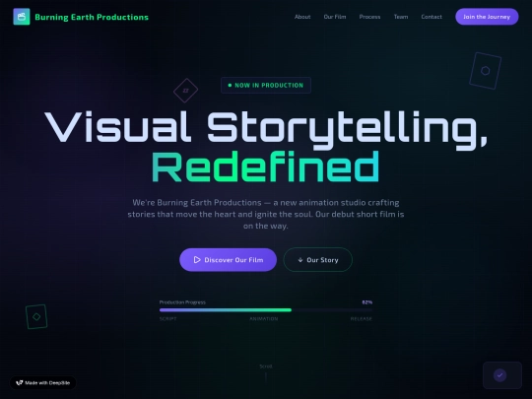Click the Now In Production badge
The width and height of the screenshot is (532, 399).
click(266, 85)
